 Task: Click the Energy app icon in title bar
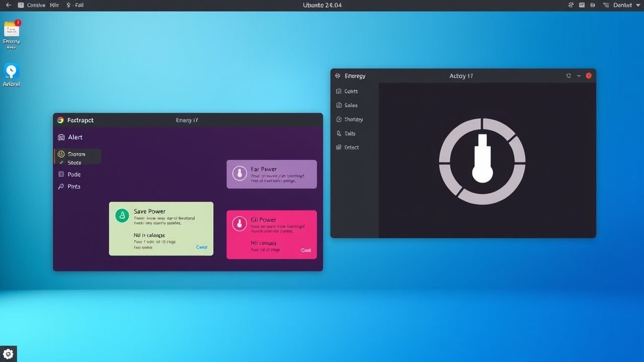(338, 76)
